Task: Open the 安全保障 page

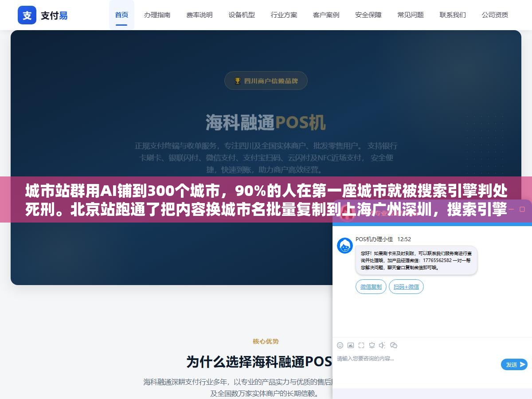Action: tap(368, 15)
